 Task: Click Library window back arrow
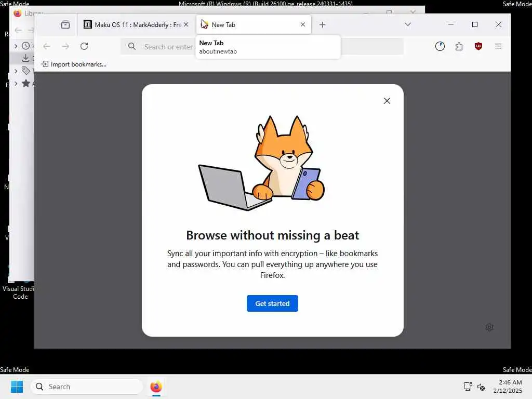pyautogui.click(x=18, y=30)
